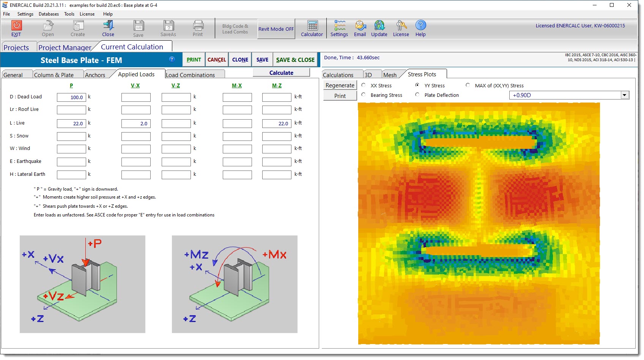The image size is (644, 360).
Task: Open the Settings menu
Action: pyautogui.click(x=25, y=14)
